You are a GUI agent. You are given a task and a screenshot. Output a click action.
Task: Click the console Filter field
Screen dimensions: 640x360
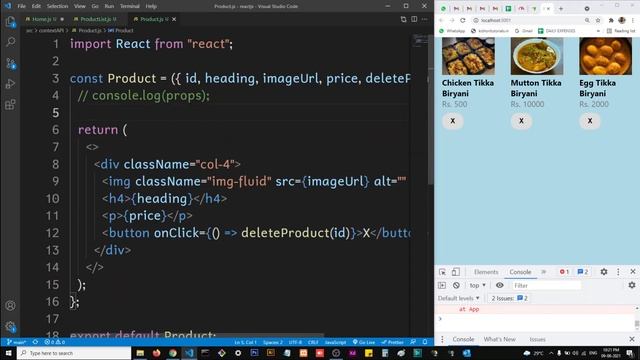[x=546, y=285]
